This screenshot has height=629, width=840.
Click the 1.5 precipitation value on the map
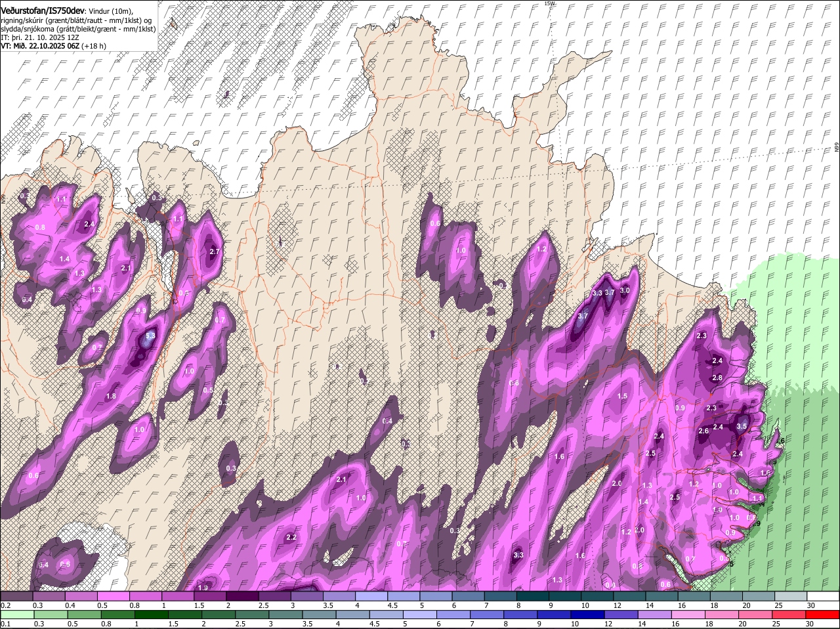(x=623, y=396)
